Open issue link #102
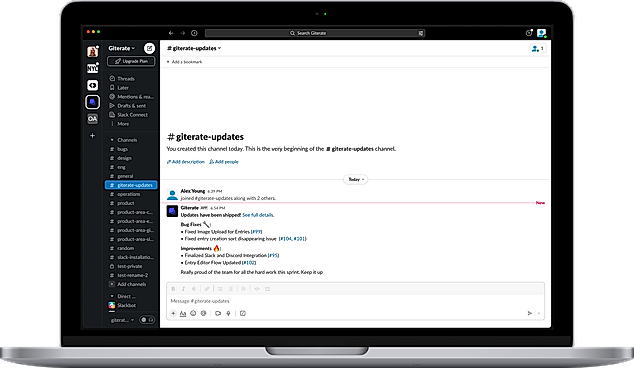634x368 pixels. click(249, 262)
